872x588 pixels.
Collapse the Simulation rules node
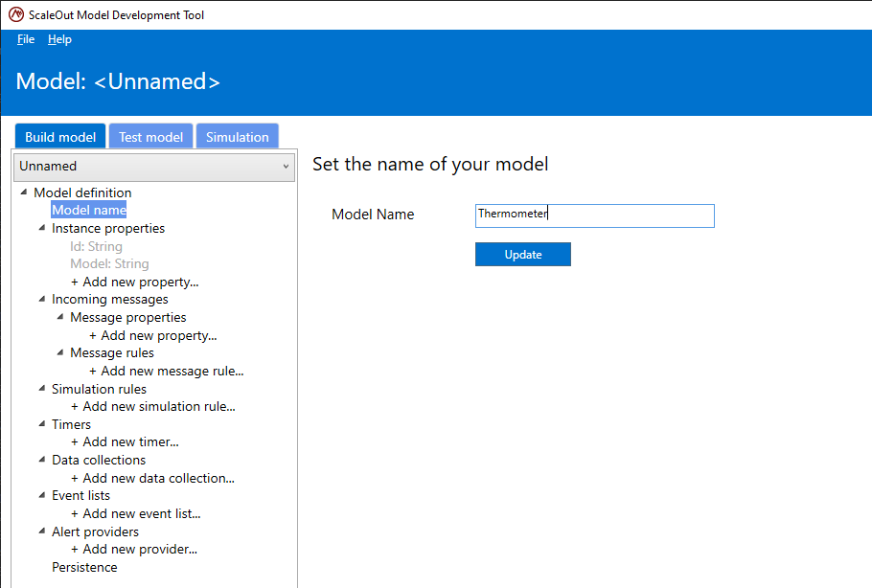pos(42,388)
